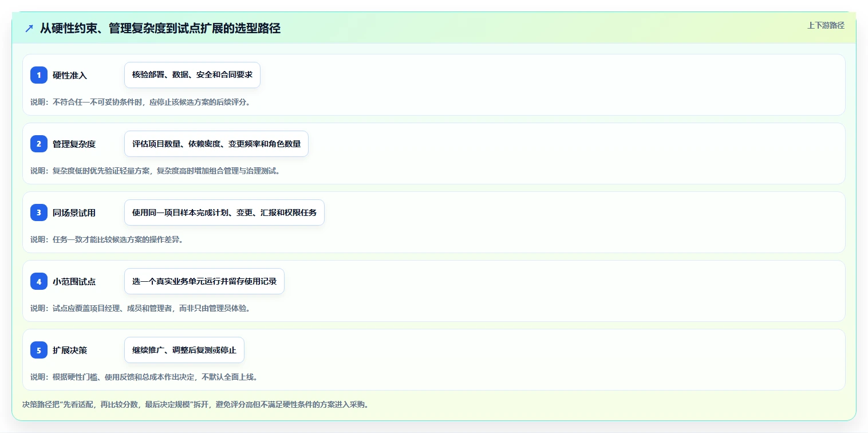Viewport: 868px width, 433px height.
Task: Click the 小范围试点 step label
Action: click(74, 281)
